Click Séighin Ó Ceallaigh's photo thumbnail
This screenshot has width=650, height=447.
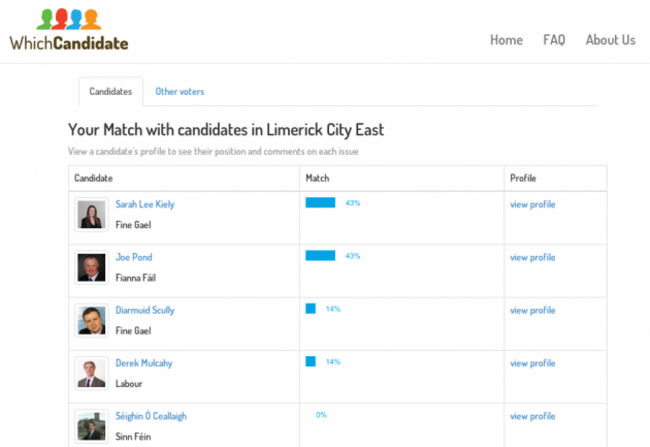click(92, 426)
